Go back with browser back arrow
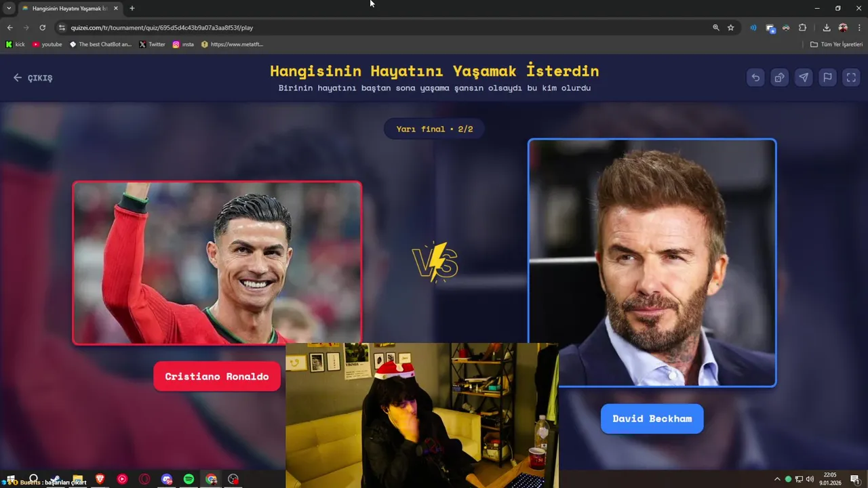 point(9,28)
